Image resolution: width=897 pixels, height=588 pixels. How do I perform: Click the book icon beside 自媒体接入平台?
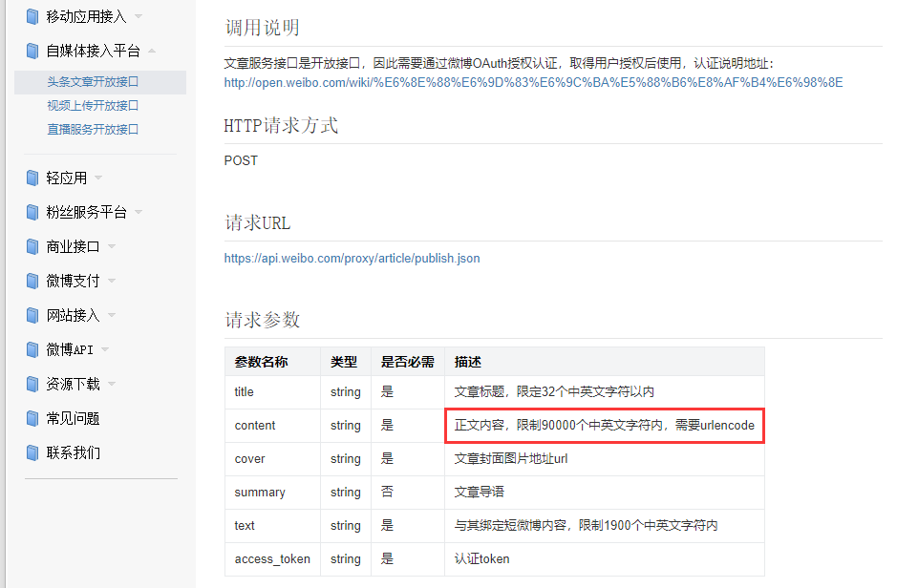pos(33,52)
